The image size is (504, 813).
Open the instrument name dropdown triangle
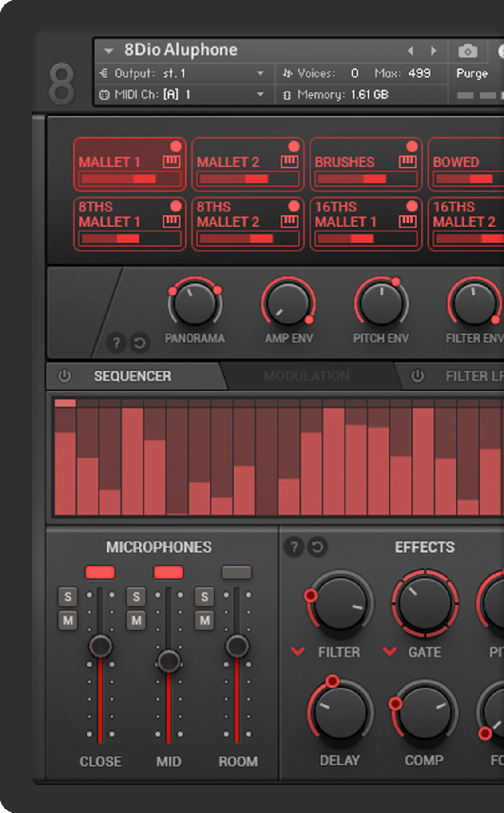tap(109, 51)
